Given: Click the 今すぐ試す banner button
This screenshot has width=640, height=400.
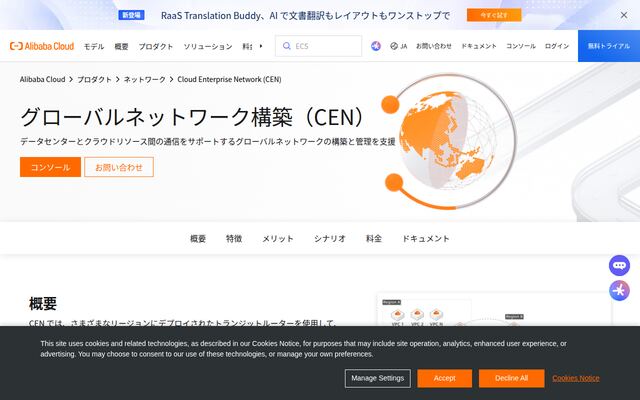Looking at the screenshot, I should 494,15.
